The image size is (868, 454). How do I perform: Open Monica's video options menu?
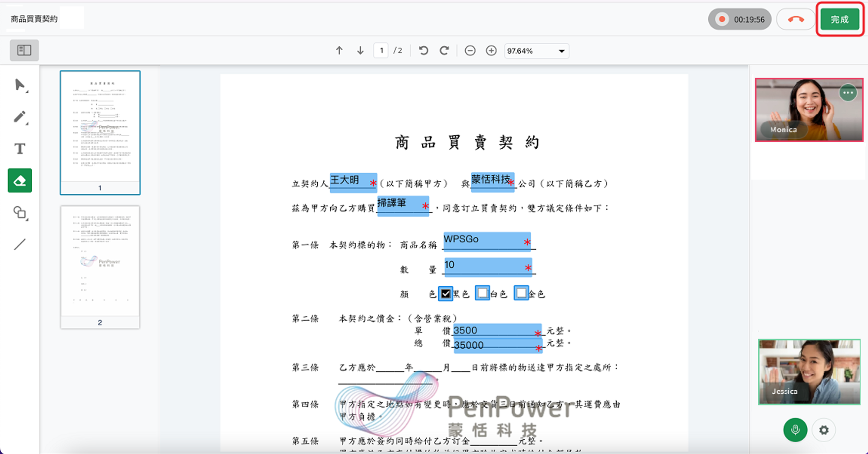point(848,93)
